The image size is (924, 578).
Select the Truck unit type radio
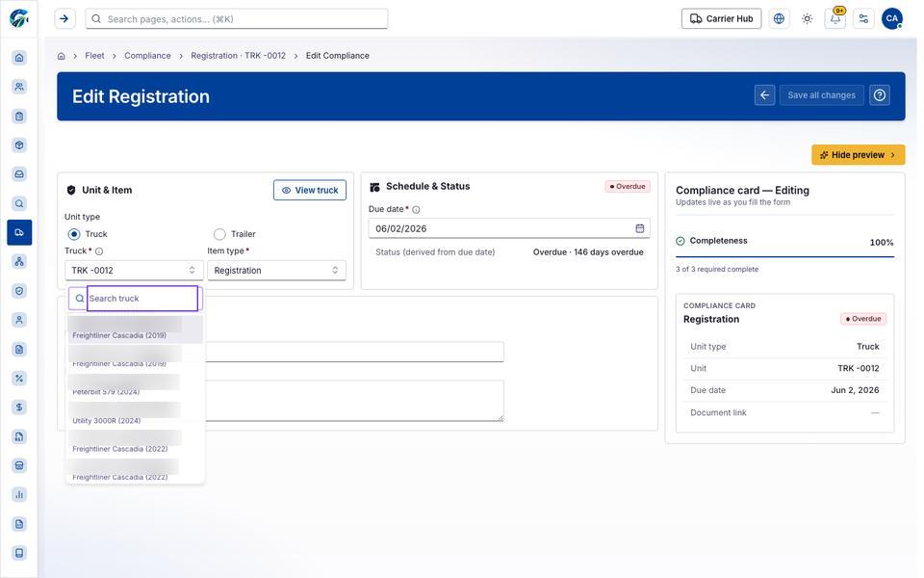[74, 234]
